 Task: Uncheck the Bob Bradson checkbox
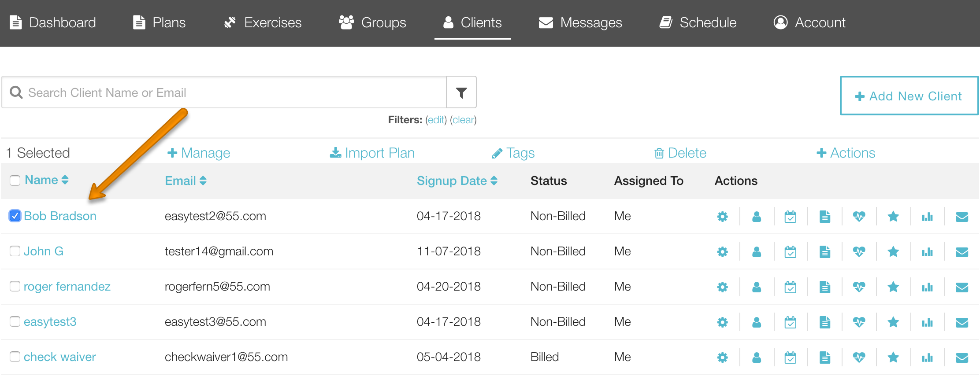pos(15,216)
